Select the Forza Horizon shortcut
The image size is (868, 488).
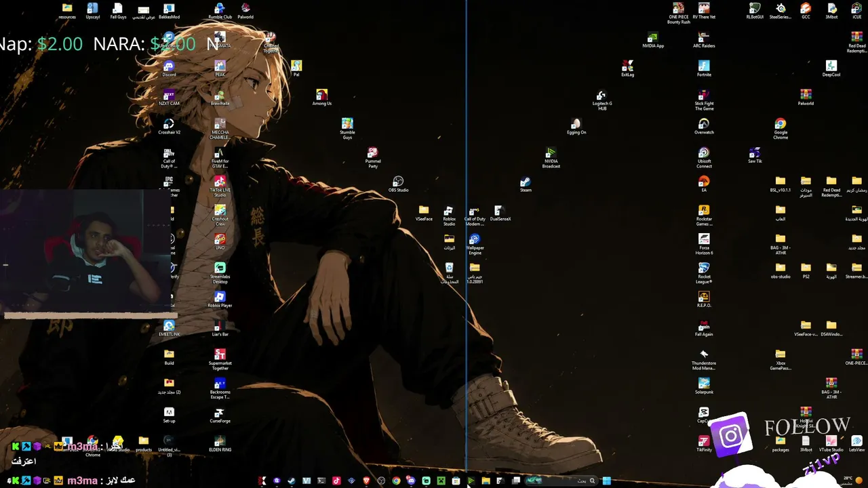click(x=704, y=245)
